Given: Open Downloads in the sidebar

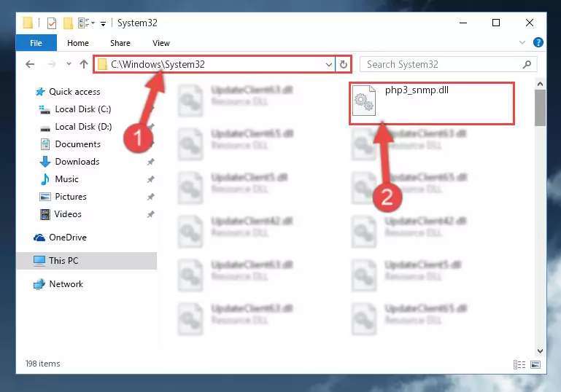Looking at the screenshot, I should coord(77,162).
